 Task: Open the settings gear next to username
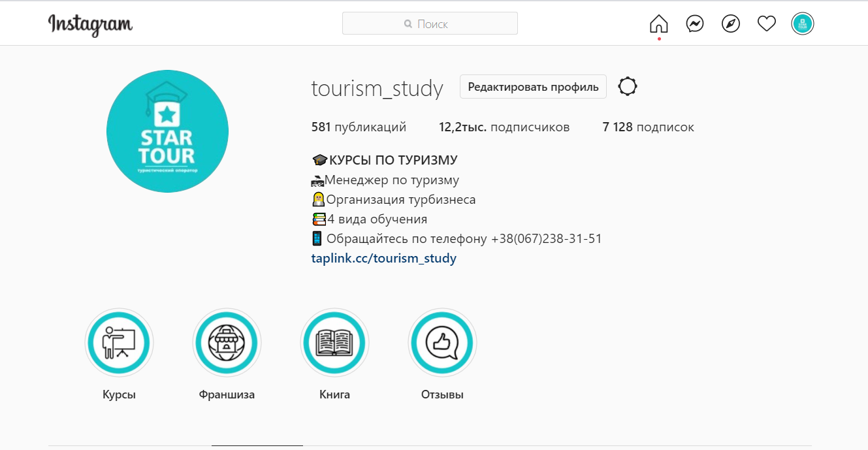pyautogui.click(x=628, y=87)
